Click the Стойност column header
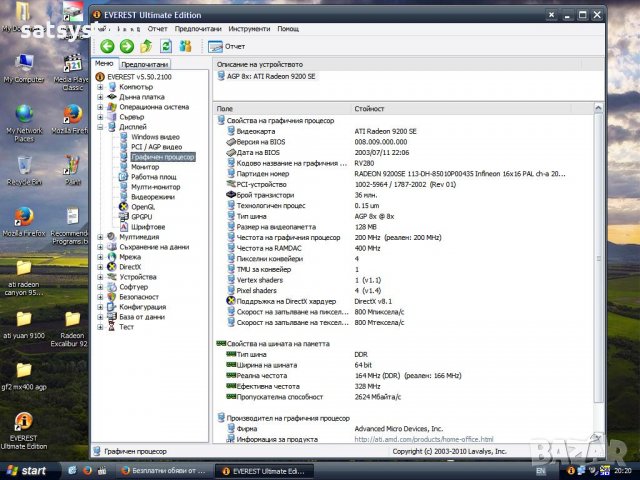The height and width of the screenshot is (480, 640). [x=461, y=109]
